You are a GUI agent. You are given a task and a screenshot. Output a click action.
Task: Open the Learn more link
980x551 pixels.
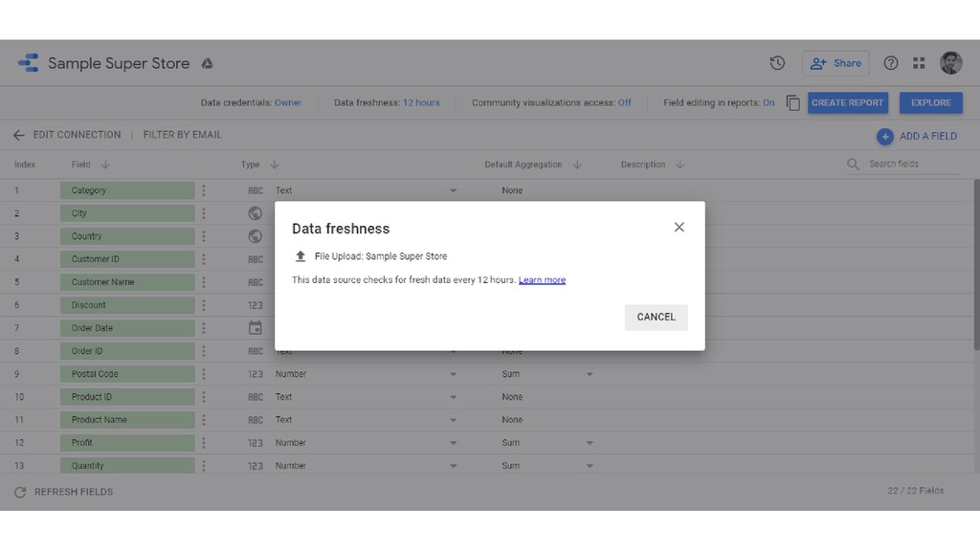tap(542, 280)
